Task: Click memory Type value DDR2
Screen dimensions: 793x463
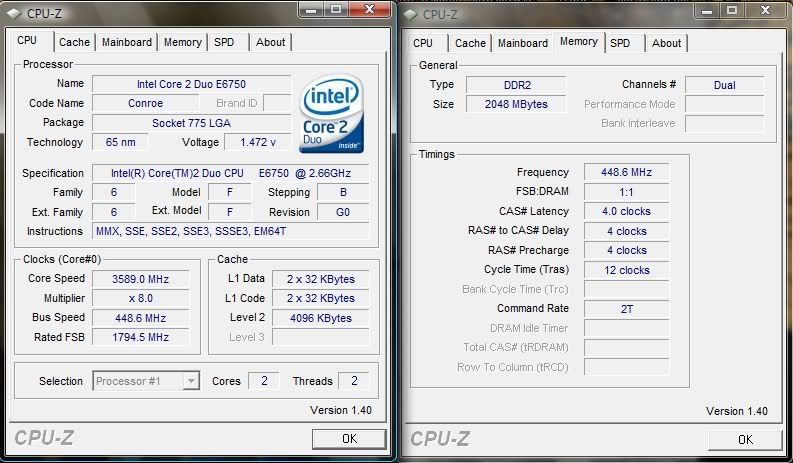Action: point(516,85)
